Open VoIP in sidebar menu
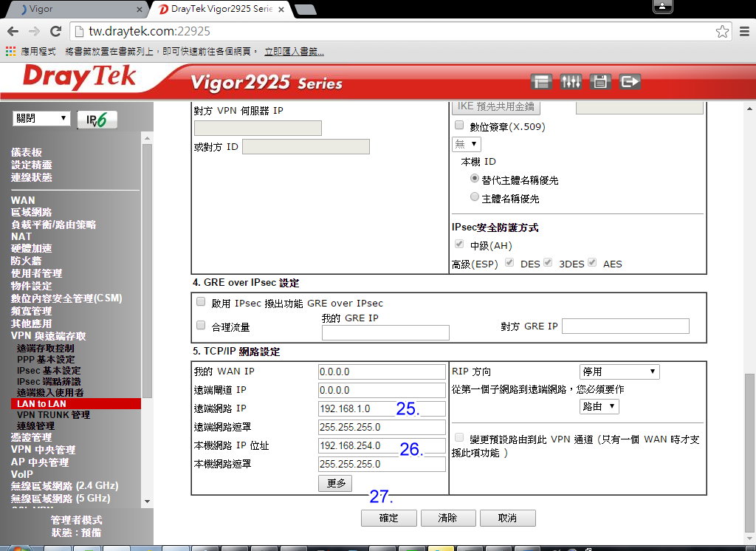This screenshot has height=551, width=756. pos(21,474)
